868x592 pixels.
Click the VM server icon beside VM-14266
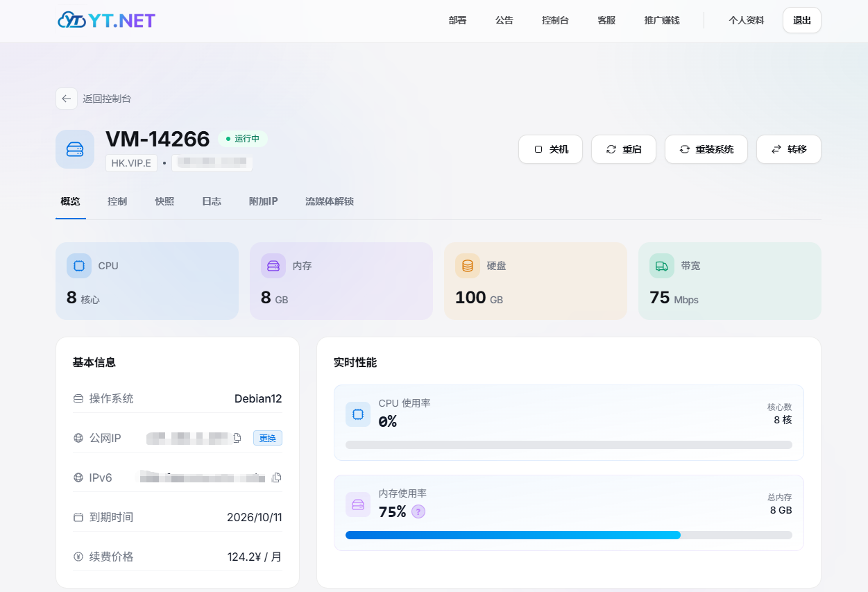click(x=75, y=149)
